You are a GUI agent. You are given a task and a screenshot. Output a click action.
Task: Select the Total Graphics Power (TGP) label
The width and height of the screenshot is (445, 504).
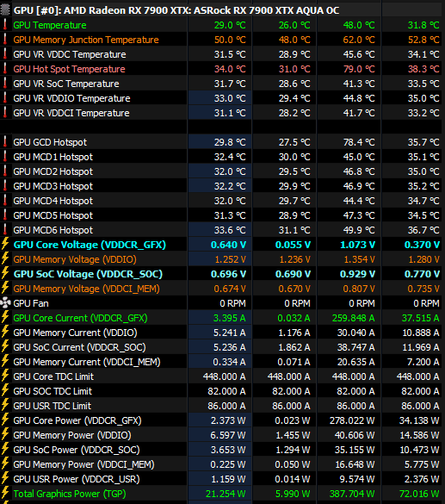pyautogui.click(x=70, y=494)
